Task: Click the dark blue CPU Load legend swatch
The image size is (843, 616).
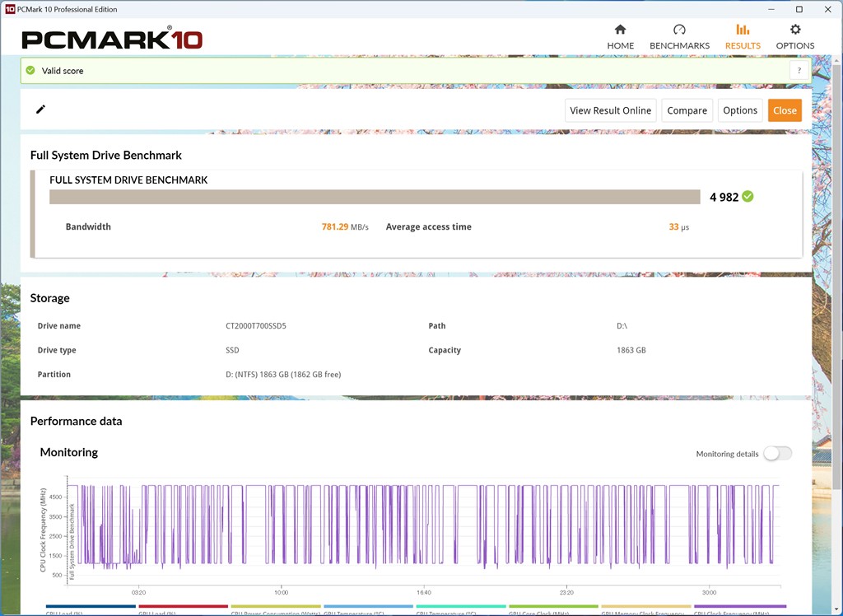Action: [x=91, y=606]
